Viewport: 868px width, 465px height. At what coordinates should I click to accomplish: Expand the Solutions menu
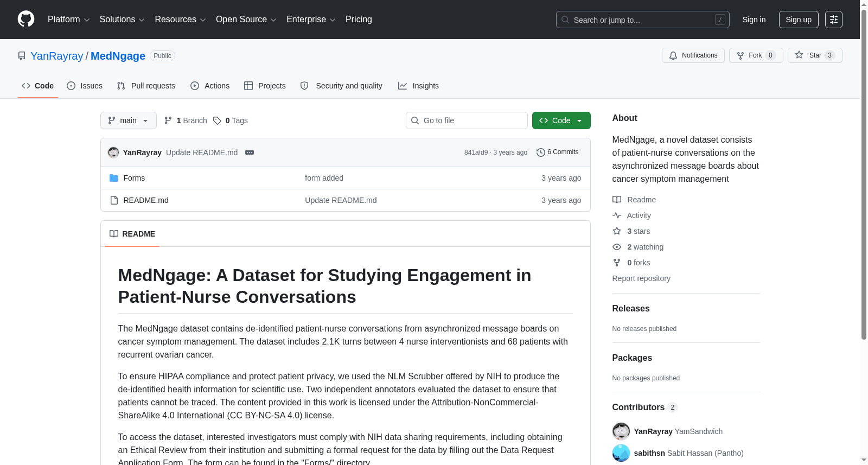tap(122, 20)
